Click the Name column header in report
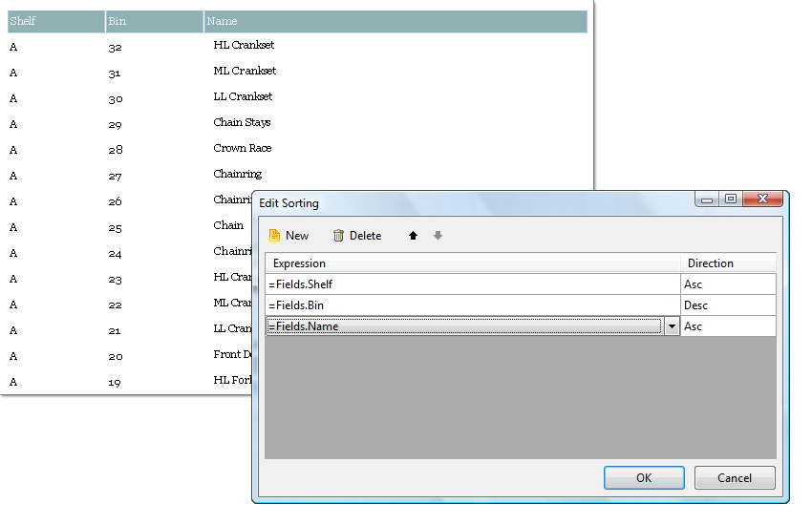 [x=395, y=21]
